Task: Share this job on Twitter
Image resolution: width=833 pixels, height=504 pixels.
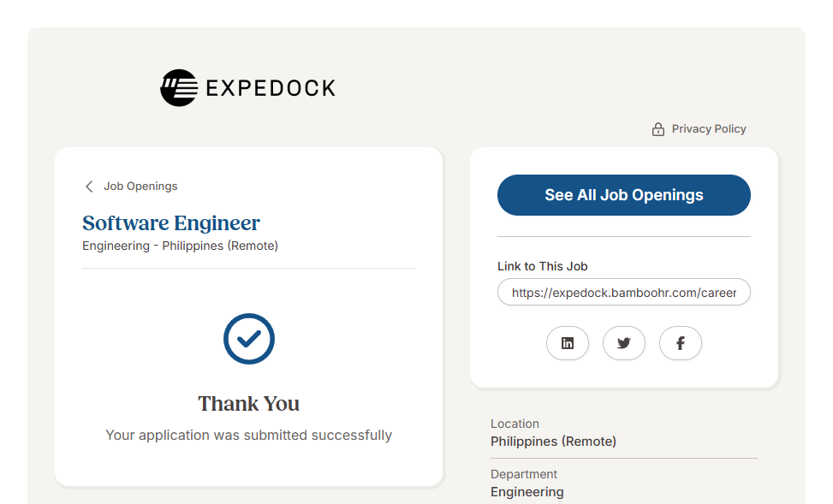Action: tap(624, 343)
